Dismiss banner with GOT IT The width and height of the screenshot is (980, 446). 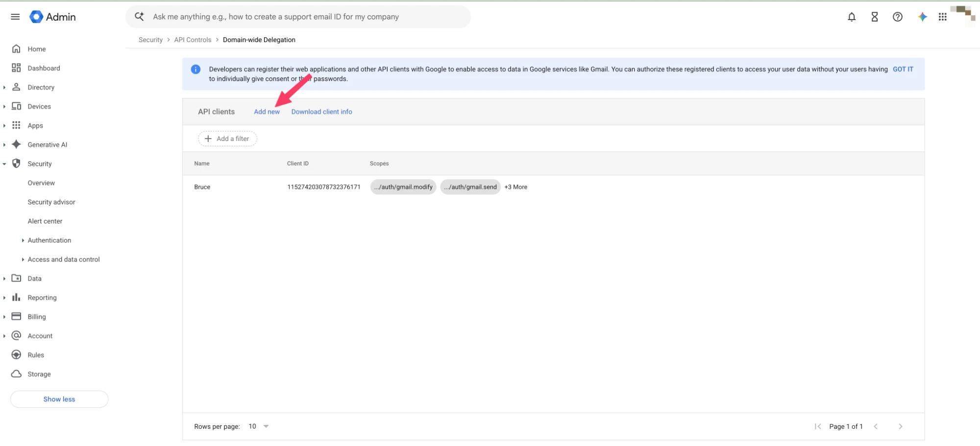coord(903,69)
